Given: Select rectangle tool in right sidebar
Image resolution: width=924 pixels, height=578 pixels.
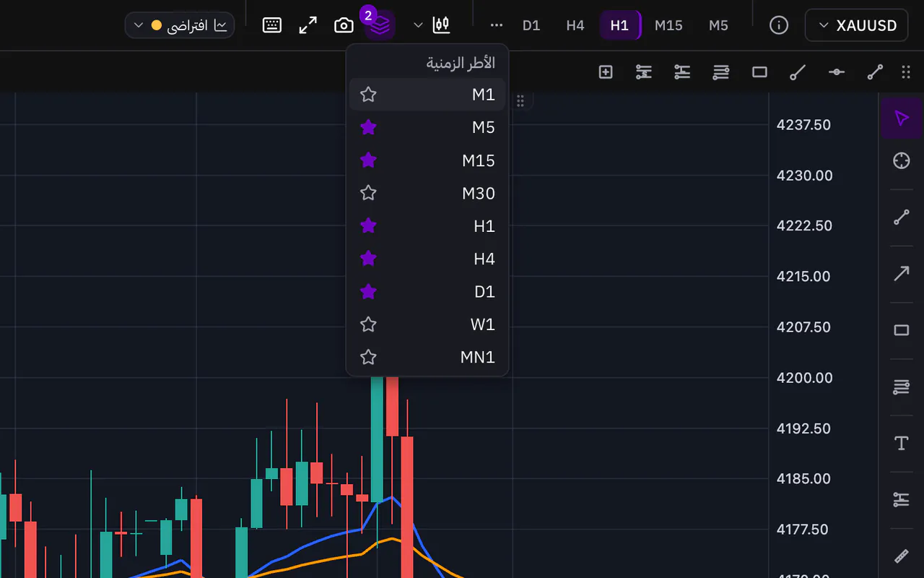Looking at the screenshot, I should 901,330.
